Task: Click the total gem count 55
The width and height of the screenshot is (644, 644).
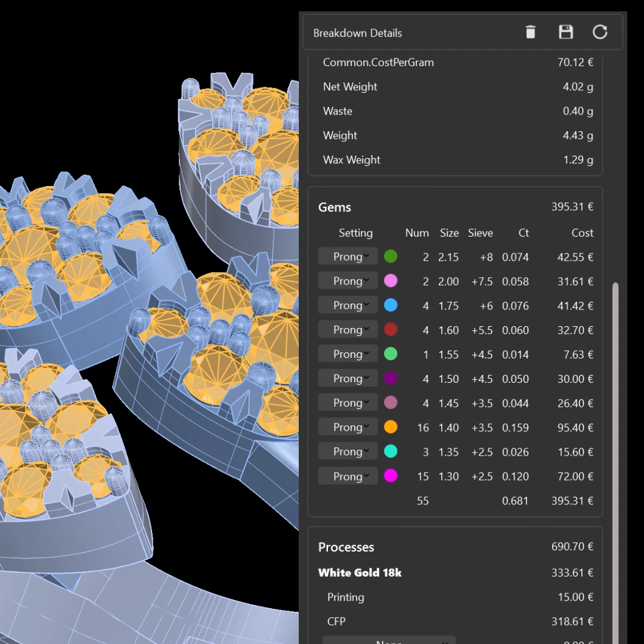Action: (423, 501)
